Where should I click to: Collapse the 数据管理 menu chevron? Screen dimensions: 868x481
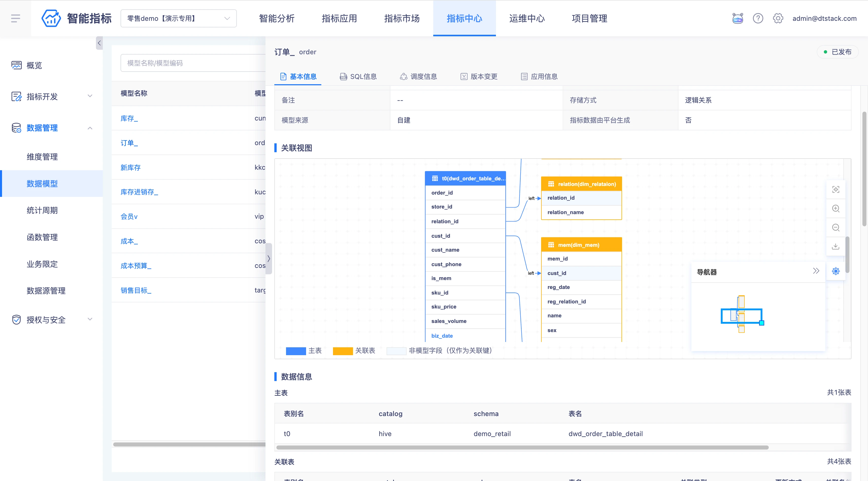90,128
